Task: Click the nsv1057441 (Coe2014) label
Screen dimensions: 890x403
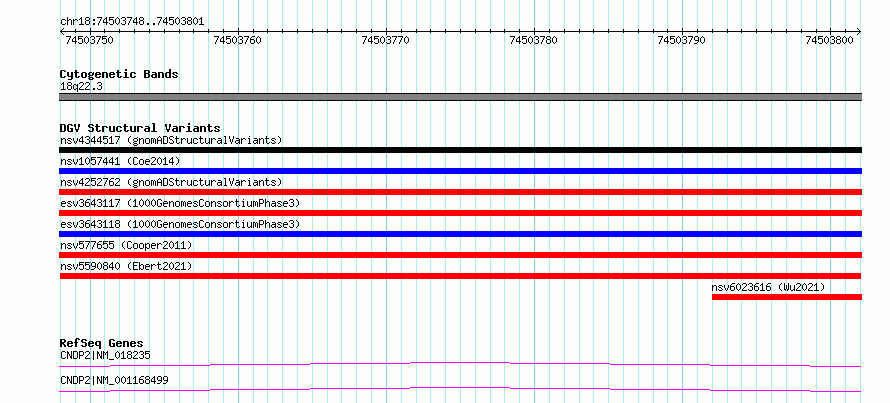Action: coord(120,161)
